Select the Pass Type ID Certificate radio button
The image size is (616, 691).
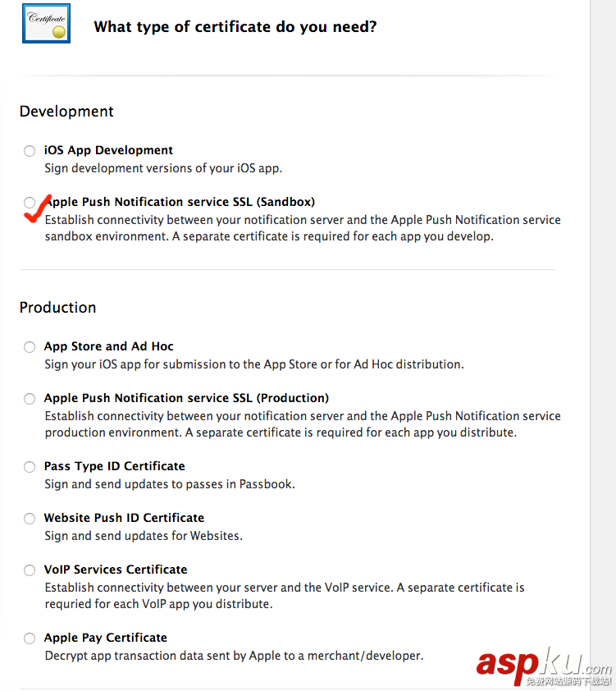coord(30,467)
